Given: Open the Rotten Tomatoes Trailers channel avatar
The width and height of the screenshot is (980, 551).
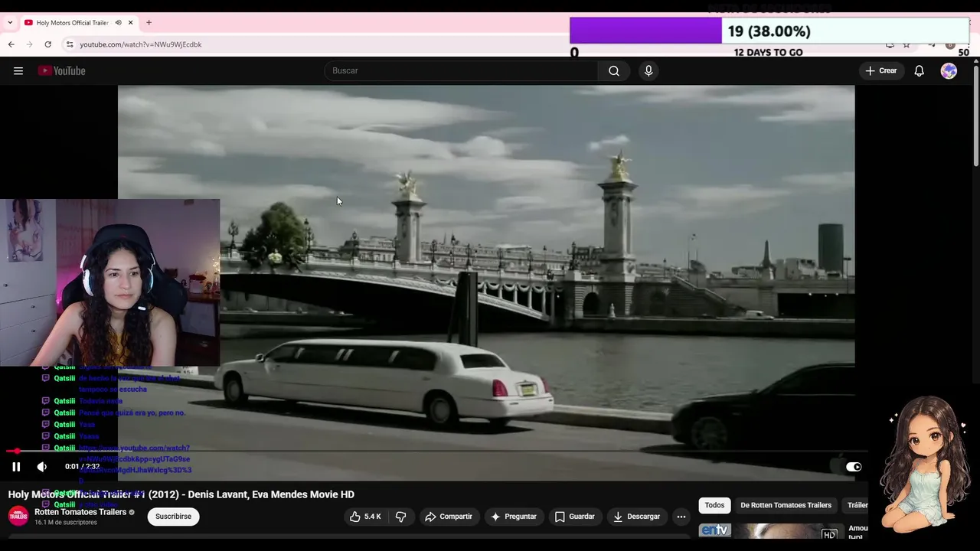Looking at the screenshot, I should [x=18, y=517].
